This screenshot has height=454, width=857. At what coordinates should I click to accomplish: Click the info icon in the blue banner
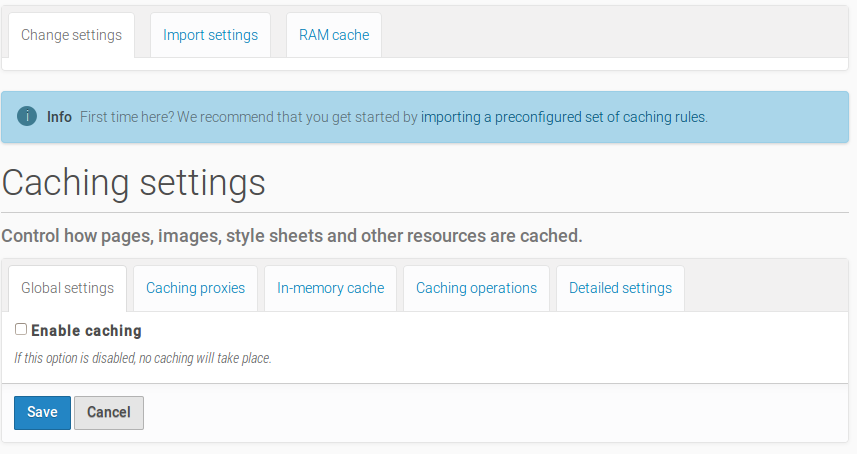27,117
